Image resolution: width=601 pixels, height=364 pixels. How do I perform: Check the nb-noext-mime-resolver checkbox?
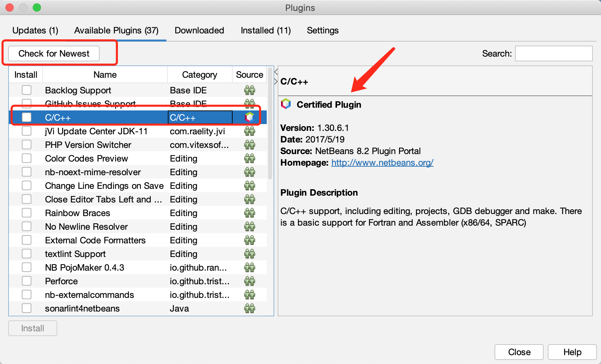coord(27,172)
